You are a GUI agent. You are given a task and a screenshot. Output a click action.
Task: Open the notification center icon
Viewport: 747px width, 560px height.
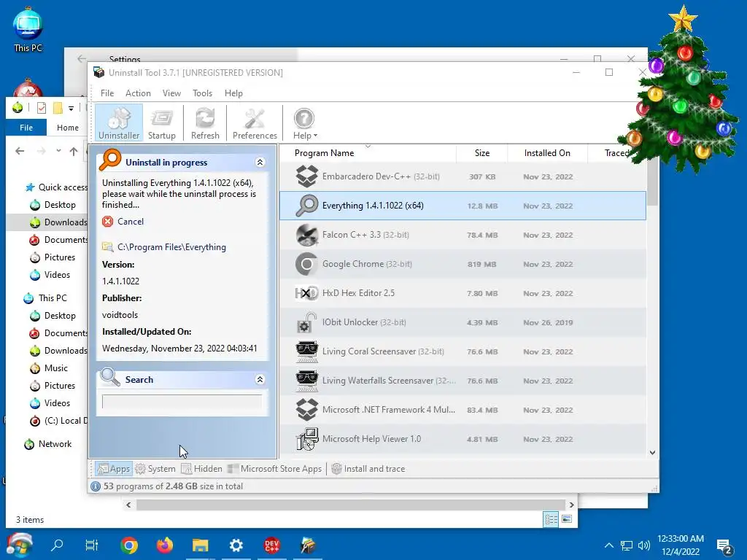[724, 547]
